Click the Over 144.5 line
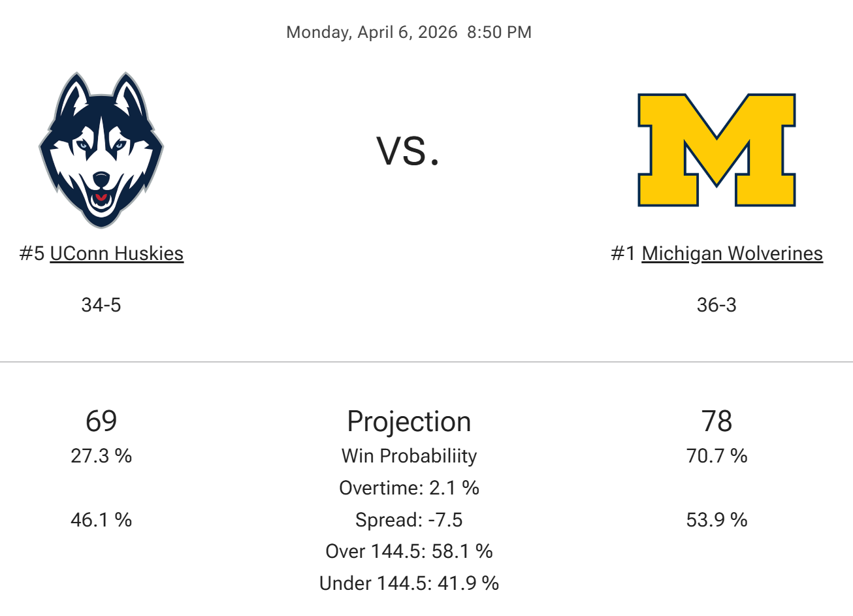The image size is (853, 616). [x=409, y=551]
